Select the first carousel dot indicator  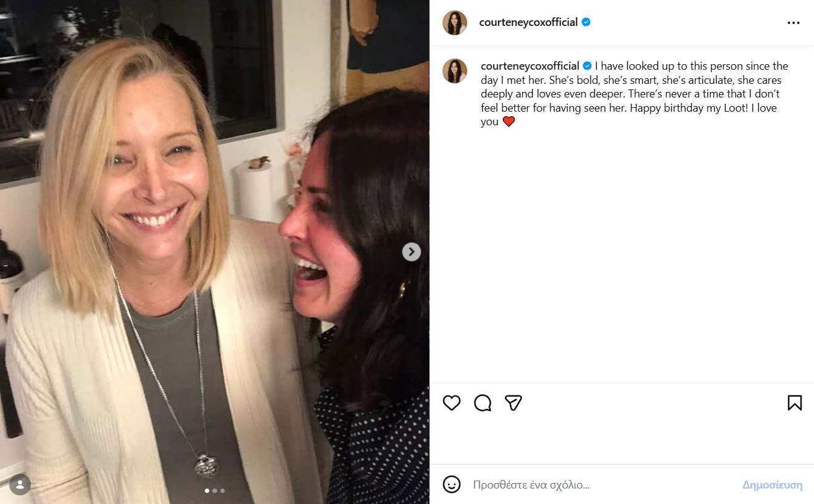[x=207, y=491]
